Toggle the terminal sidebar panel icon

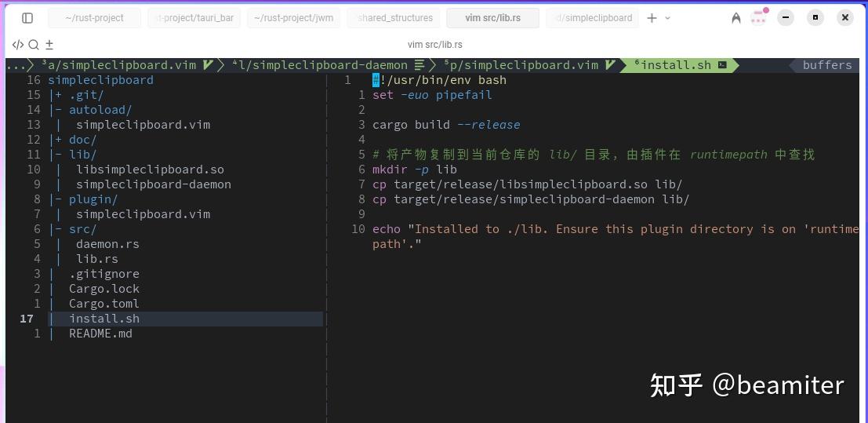pos(27,18)
